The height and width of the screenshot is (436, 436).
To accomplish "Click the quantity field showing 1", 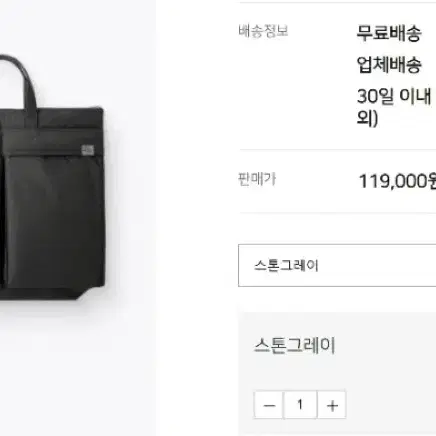I will [300, 405].
